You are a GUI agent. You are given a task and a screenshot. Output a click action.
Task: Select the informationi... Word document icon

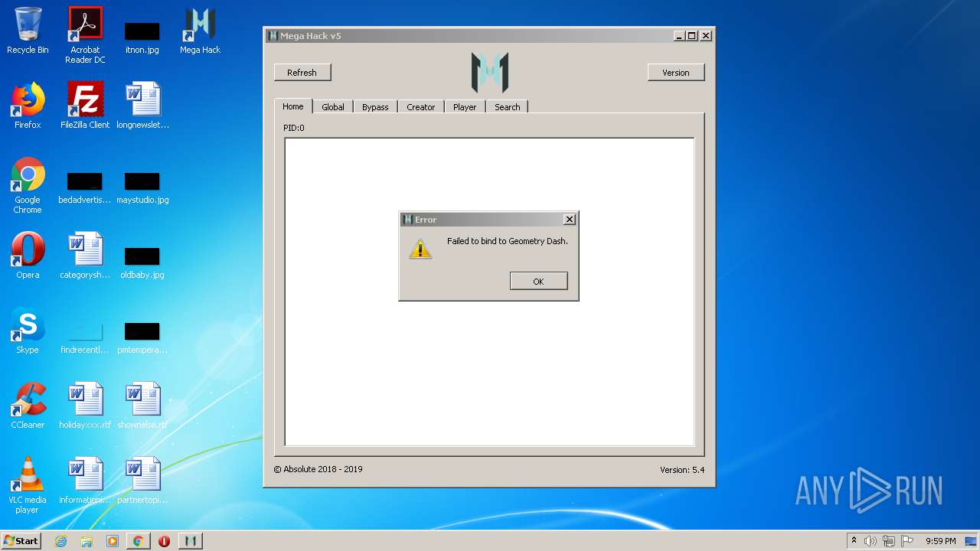(85, 481)
